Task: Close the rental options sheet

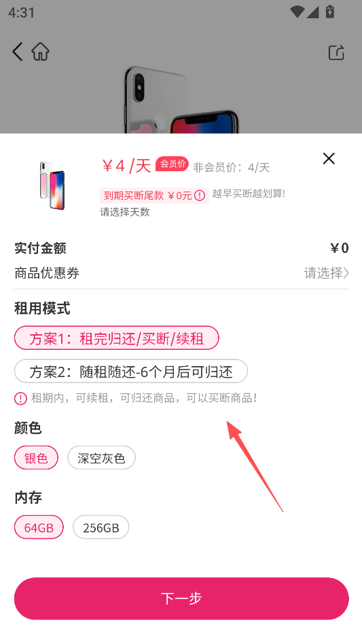Action: [x=329, y=158]
